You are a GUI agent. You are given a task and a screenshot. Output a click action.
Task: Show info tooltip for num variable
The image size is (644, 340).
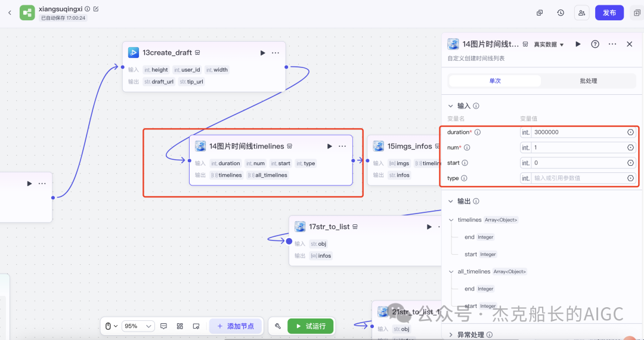[467, 147]
